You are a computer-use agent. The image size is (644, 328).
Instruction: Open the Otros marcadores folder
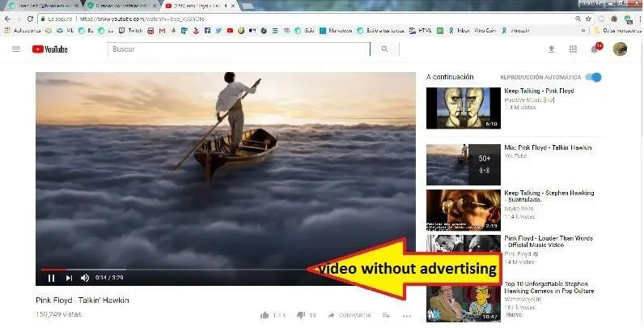click(618, 31)
